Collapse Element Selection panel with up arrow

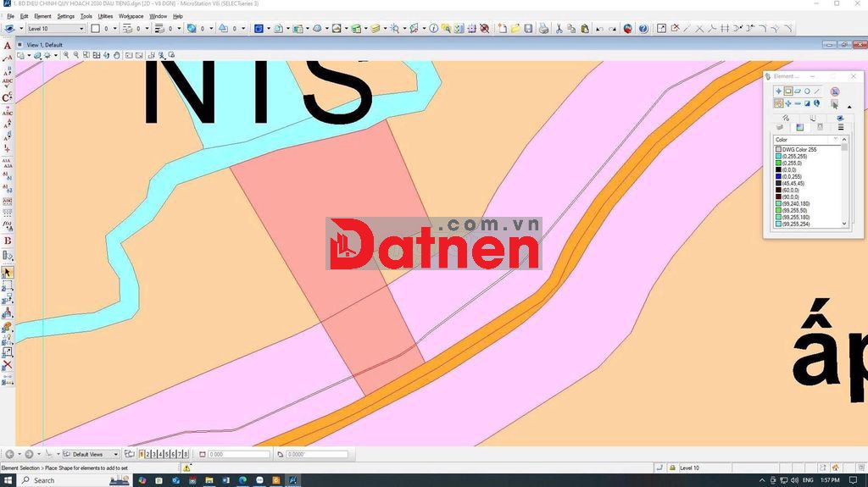849,107
